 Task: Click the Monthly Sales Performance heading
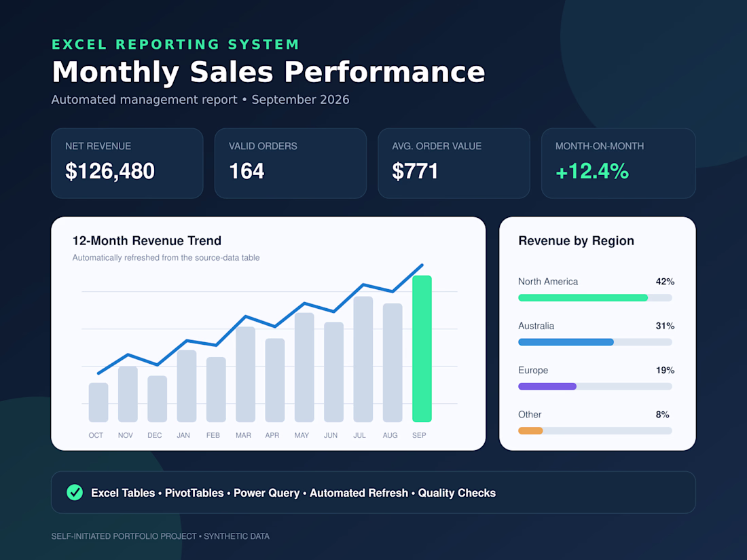click(268, 72)
